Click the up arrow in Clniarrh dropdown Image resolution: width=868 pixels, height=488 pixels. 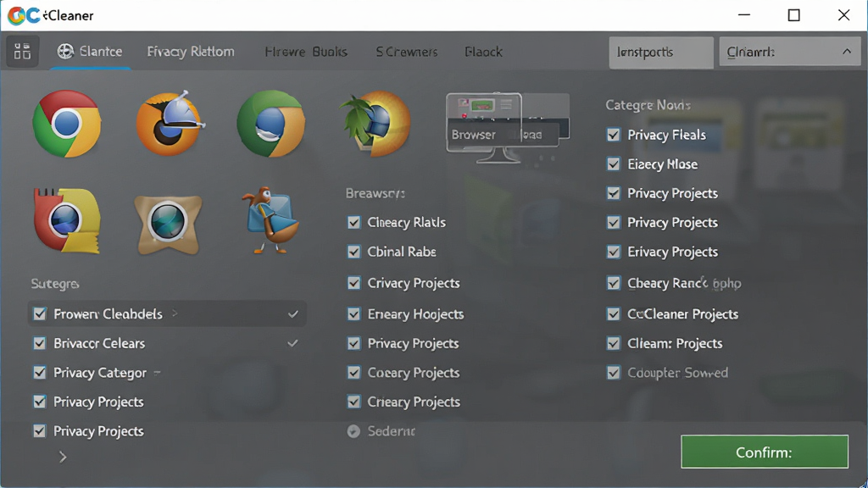(x=847, y=52)
